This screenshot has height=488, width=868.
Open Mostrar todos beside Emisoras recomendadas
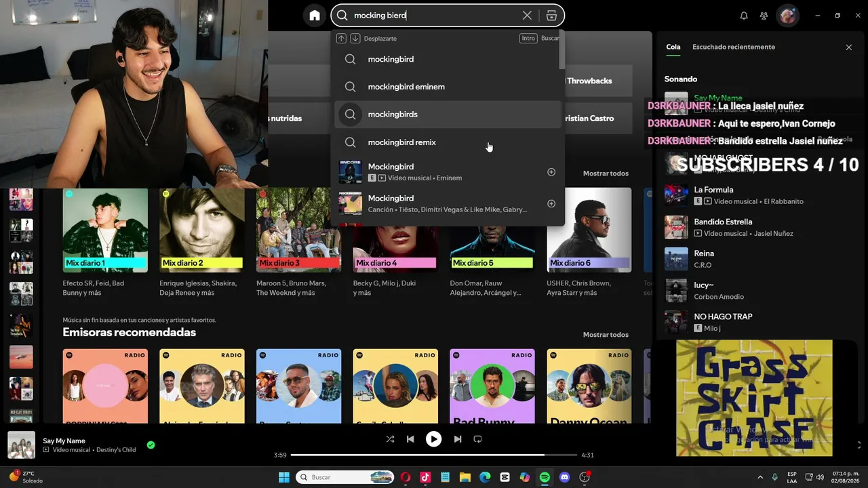pos(606,335)
